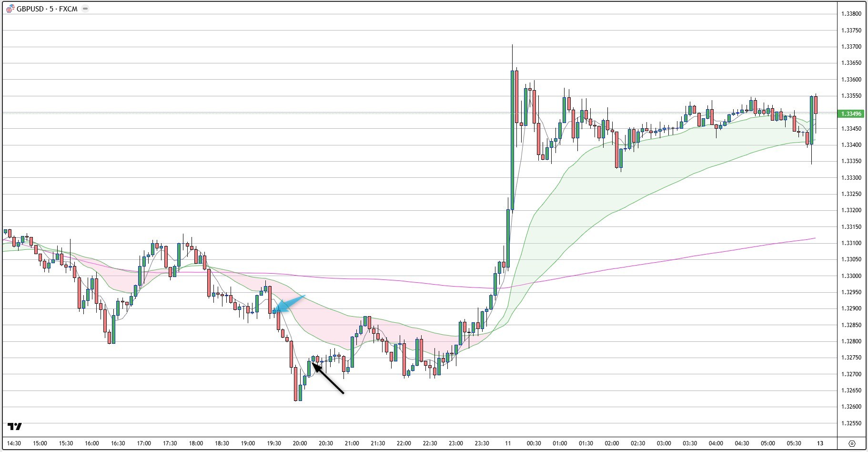Open chart settings via hexagon gear icon
The width and height of the screenshot is (868, 452).
[x=852, y=443]
